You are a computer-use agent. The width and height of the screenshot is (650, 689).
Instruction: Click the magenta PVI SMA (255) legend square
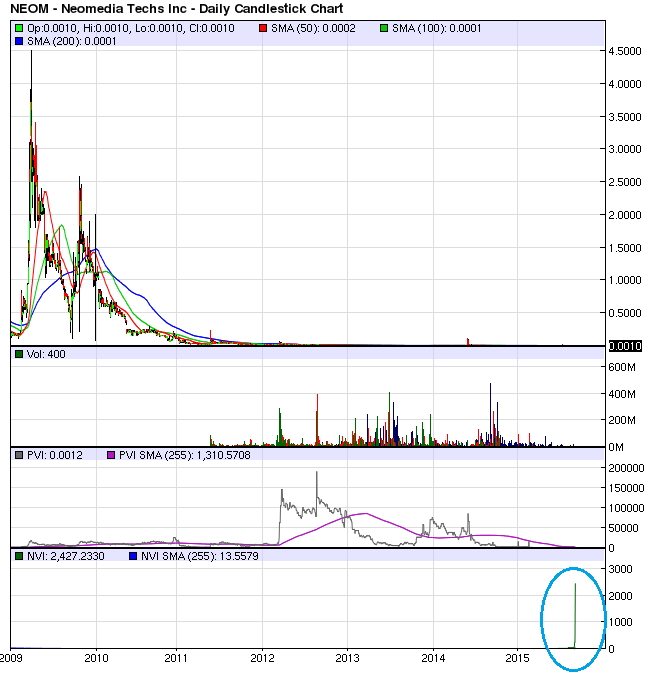111,455
